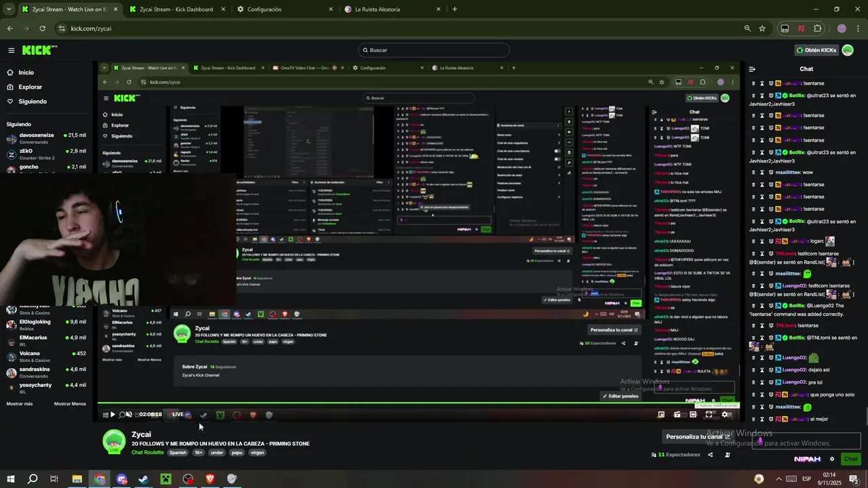Open the Chrome profile avatar
Screen dimensions: 868x488
pyautogui.click(x=842, y=28)
